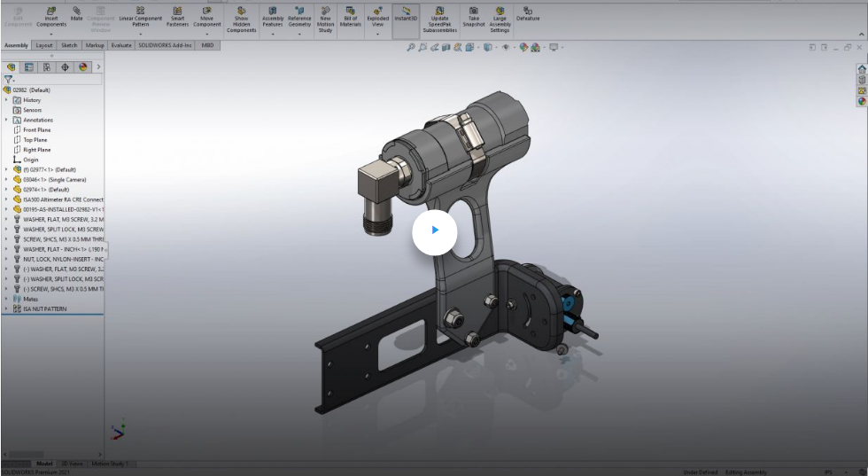Viewport: 868px width, 476px height.
Task: Expand the History tree node
Action: (x=7, y=100)
